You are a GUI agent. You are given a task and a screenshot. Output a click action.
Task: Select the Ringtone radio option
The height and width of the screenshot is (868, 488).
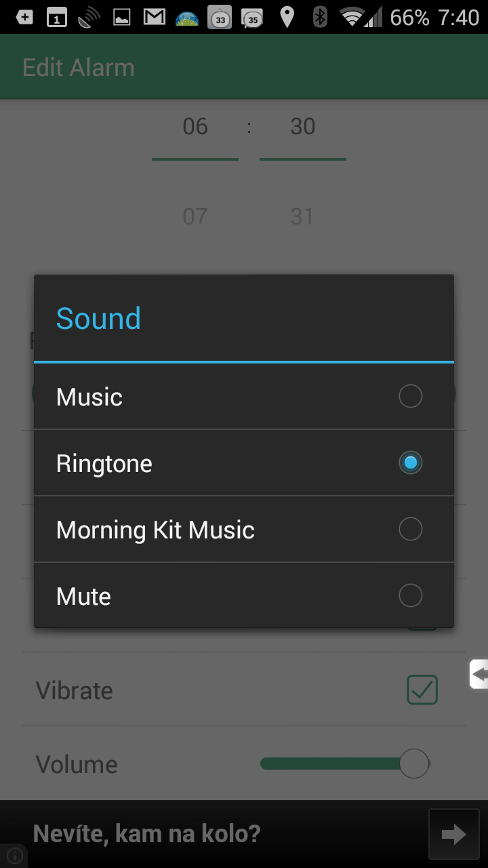pyautogui.click(x=410, y=462)
